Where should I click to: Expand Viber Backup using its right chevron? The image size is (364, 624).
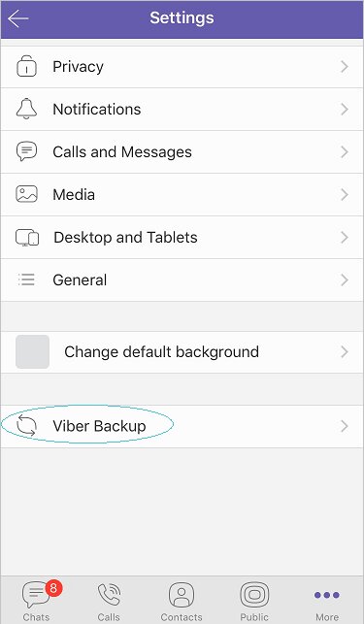(345, 426)
